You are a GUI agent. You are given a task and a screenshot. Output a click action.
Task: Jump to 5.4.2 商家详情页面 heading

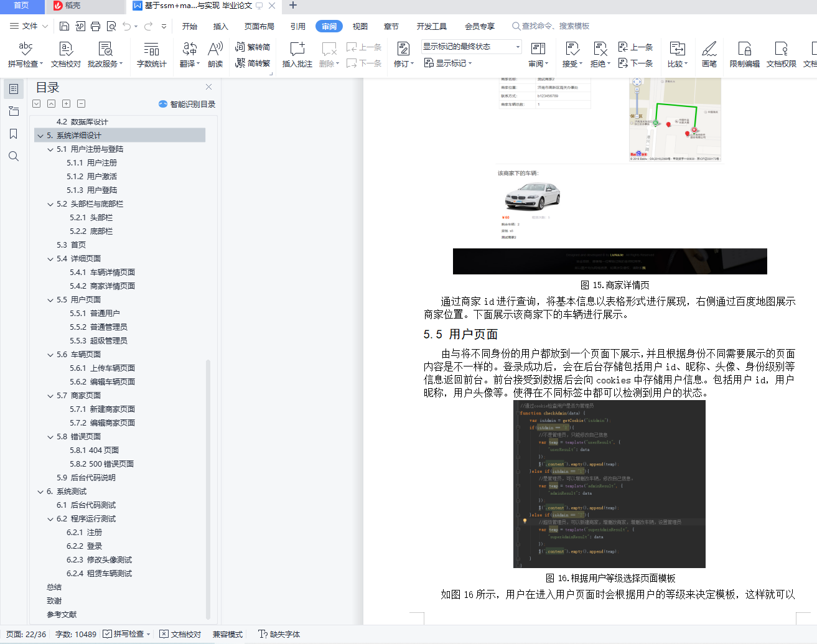[x=103, y=286]
